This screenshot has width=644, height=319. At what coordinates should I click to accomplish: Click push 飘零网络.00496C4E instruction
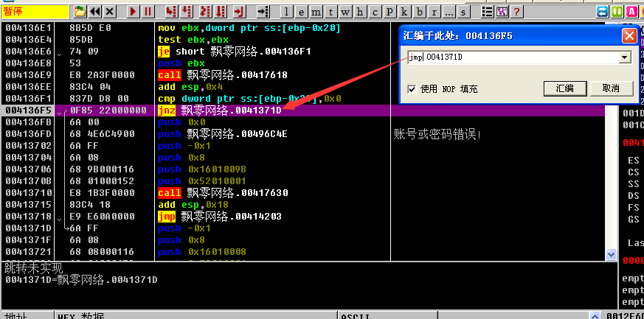pos(223,134)
